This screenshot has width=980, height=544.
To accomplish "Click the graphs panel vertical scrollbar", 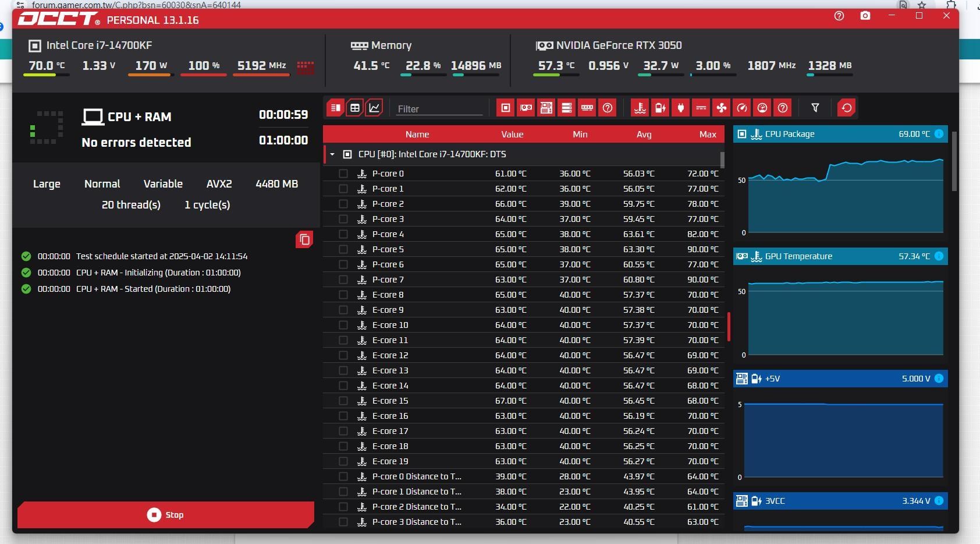I will click(x=954, y=161).
